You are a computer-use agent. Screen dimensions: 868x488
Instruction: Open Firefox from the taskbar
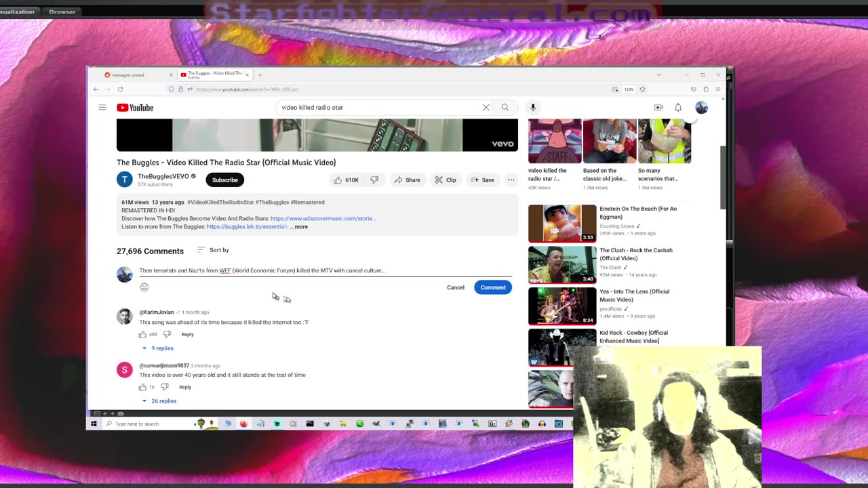click(243, 424)
